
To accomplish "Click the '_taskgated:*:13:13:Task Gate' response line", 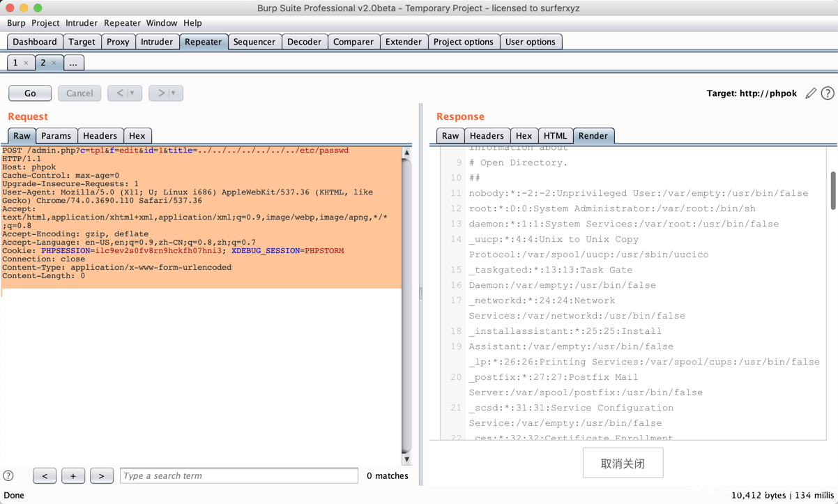I will pos(551,270).
